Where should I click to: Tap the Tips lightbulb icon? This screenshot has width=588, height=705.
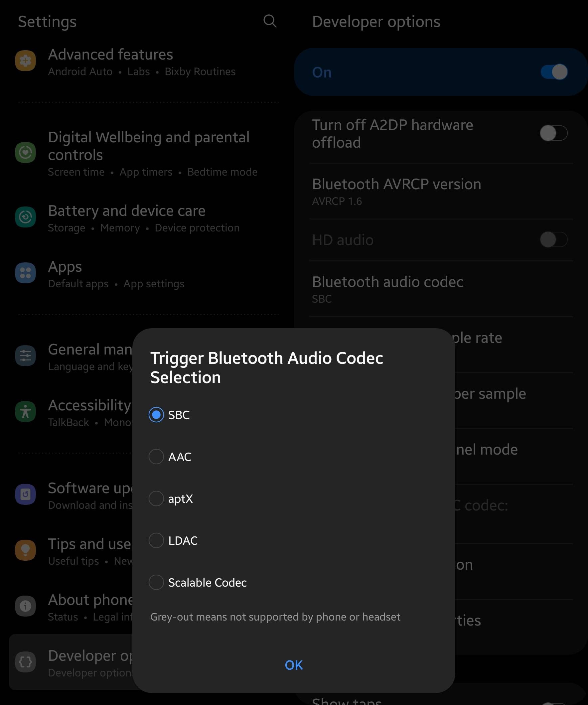click(x=26, y=550)
